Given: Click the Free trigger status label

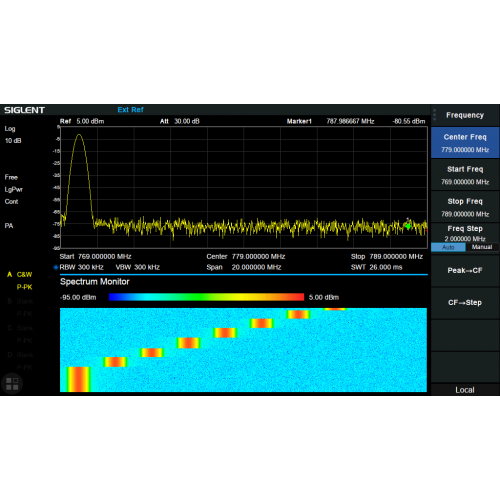Looking at the screenshot, I should [x=11, y=177].
